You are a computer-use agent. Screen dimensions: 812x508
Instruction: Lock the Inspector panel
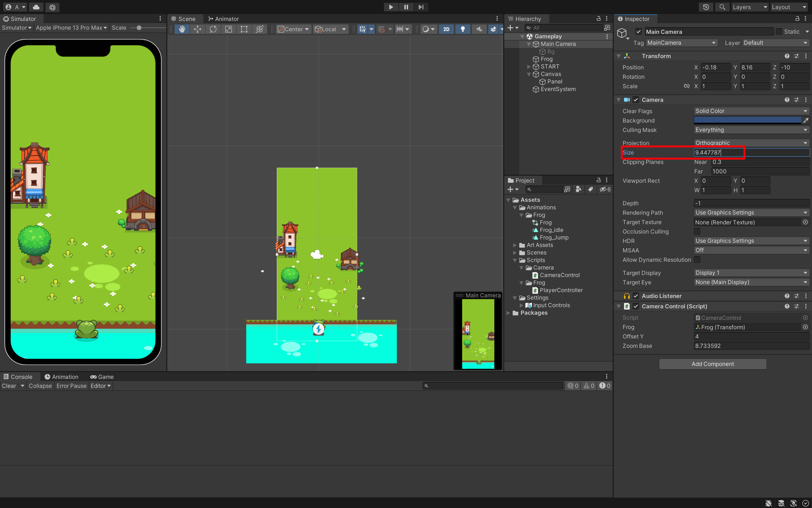797,19
